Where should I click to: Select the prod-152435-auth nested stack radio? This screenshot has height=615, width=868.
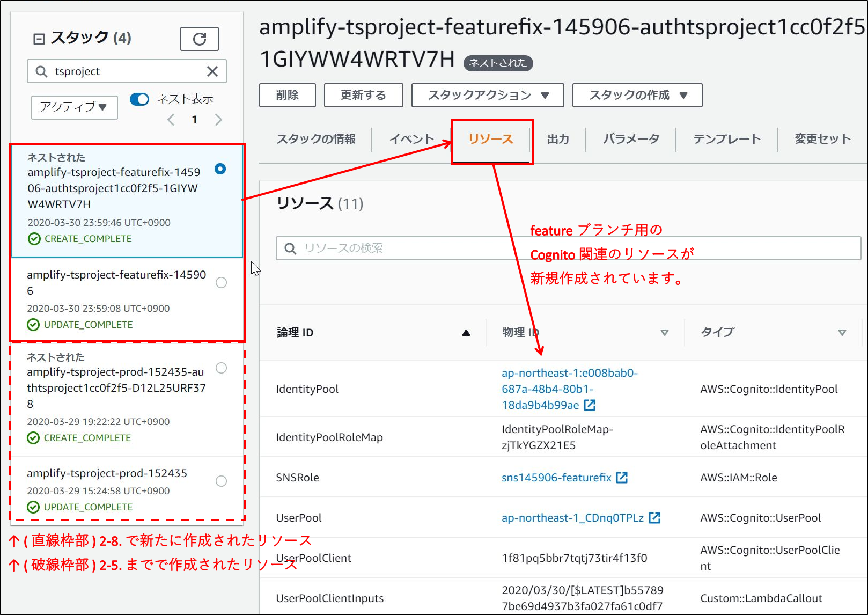221,368
